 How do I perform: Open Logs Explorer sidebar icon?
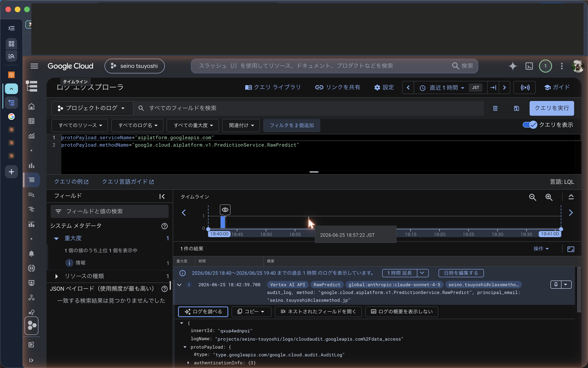[32, 180]
